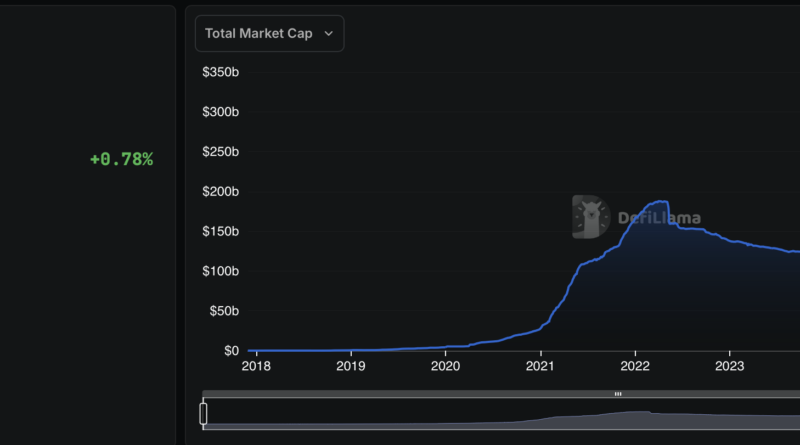
Task: Click the $100b y-axis label
Action: point(220,271)
